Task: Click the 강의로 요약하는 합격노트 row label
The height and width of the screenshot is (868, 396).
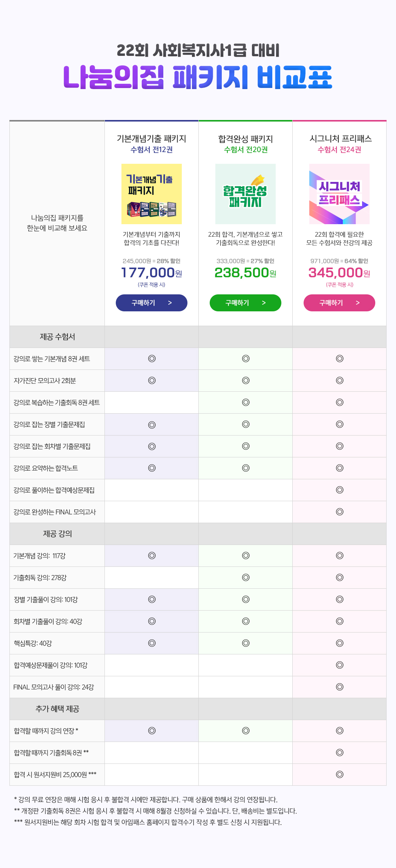Action: pyautogui.click(x=46, y=468)
